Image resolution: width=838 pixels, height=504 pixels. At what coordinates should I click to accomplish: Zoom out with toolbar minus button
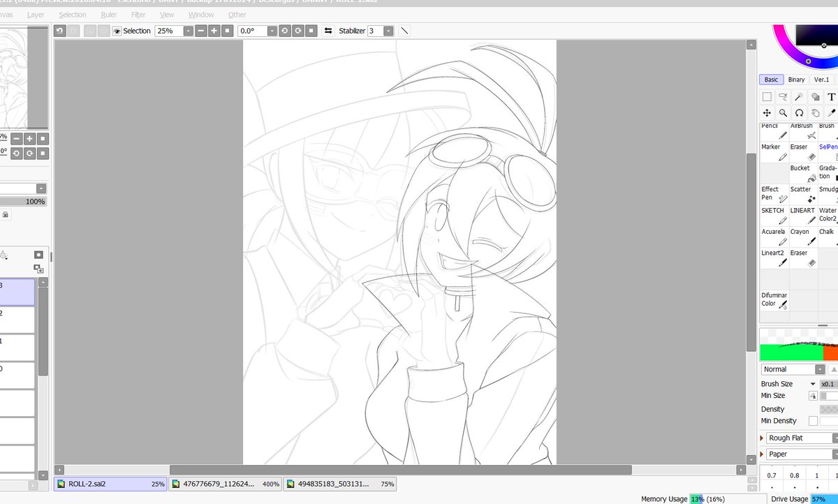(x=201, y=31)
